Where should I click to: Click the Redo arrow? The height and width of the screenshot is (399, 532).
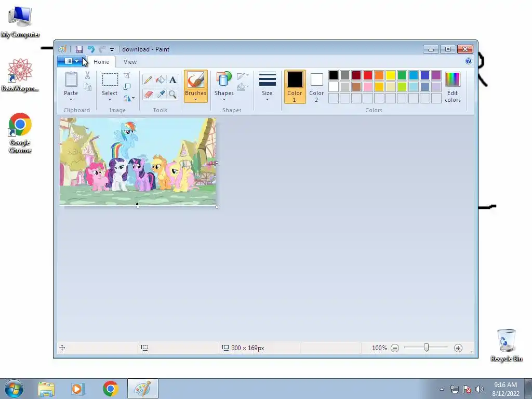[x=102, y=49]
